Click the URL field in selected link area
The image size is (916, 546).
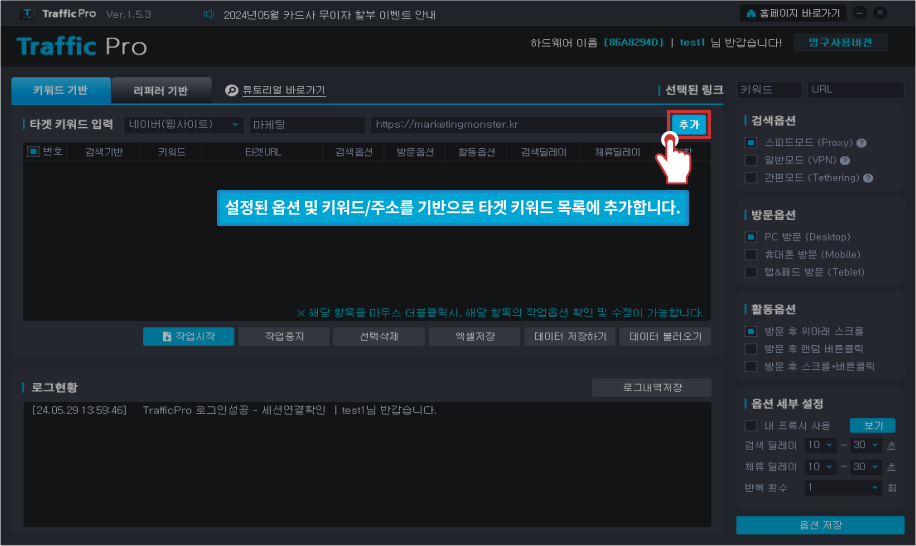pyautogui.click(x=855, y=90)
